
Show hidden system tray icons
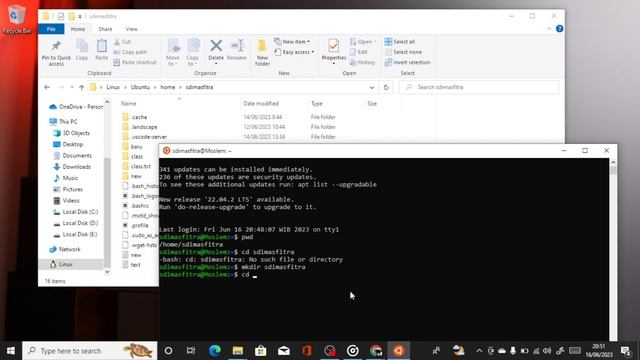(479, 351)
